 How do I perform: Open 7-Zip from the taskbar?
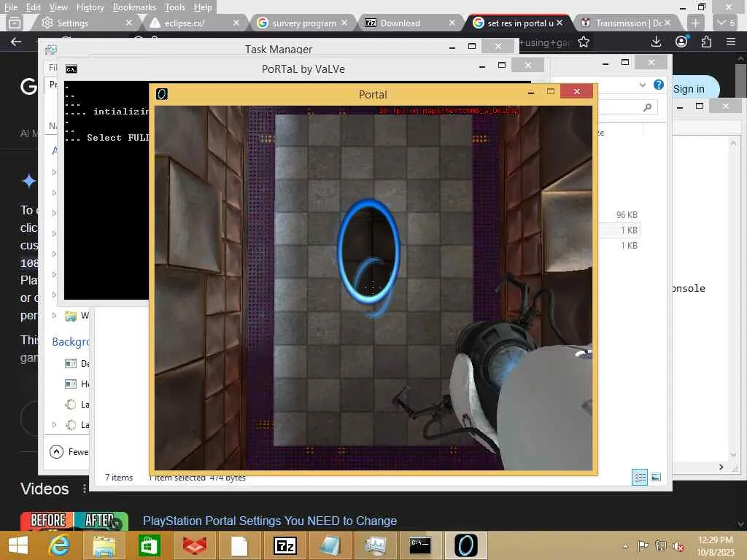pyautogui.click(x=285, y=545)
